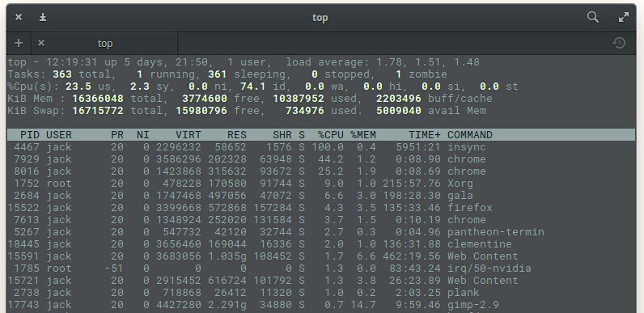644x313 pixels.
Task: Click the 'top' window title text
Action: point(320,18)
